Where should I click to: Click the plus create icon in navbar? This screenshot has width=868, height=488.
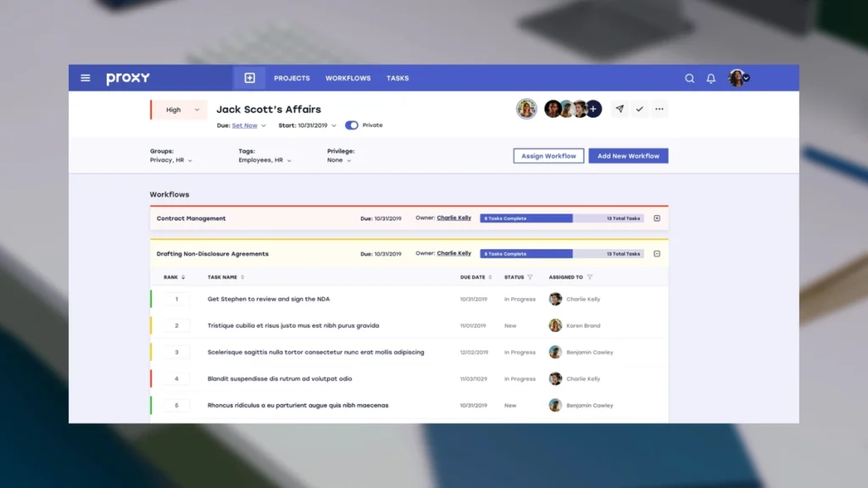(249, 78)
